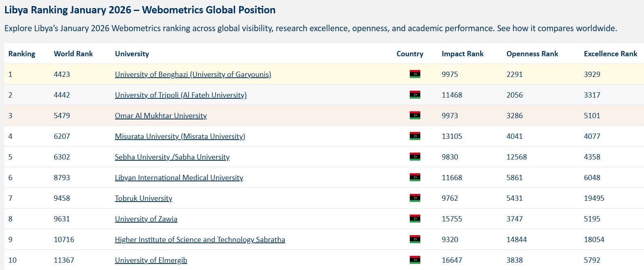This screenshot has height=270, width=644.
Task: Click the World Rank column header
Action: pyautogui.click(x=73, y=54)
